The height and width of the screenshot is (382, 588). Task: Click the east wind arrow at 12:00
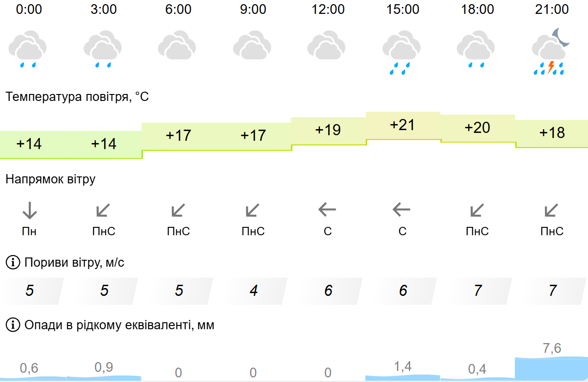[x=327, y=210]
